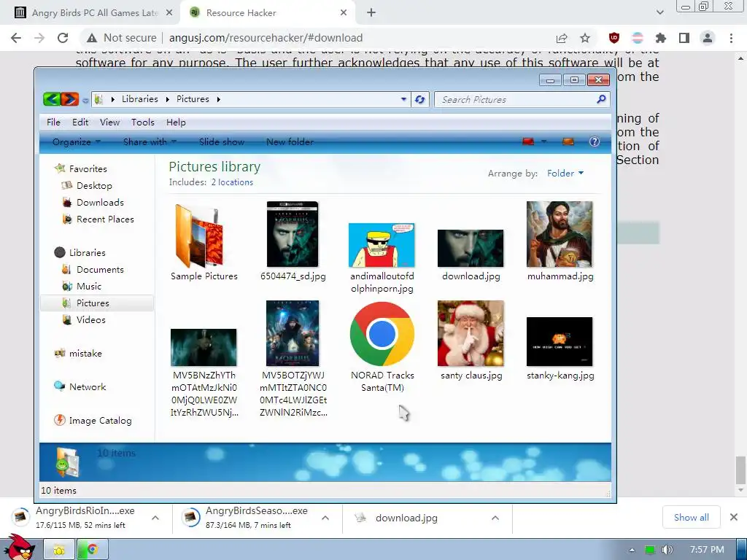Reload the browser page

tap(63, 38)
